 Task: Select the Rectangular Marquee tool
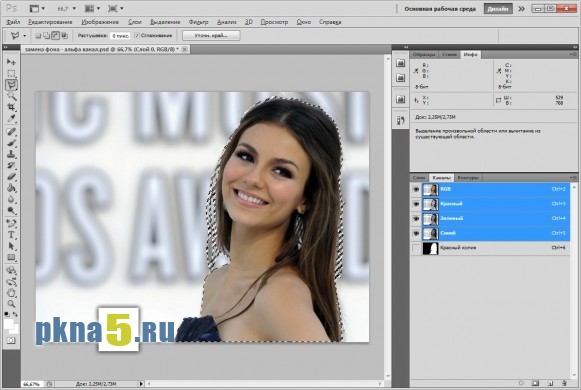click(x=11, y=73)
